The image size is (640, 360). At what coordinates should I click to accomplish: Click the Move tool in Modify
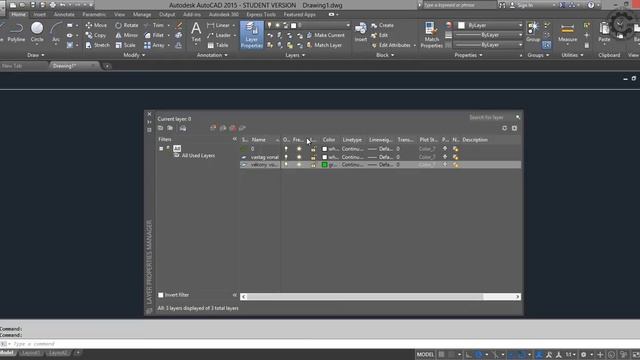point(96,25)
